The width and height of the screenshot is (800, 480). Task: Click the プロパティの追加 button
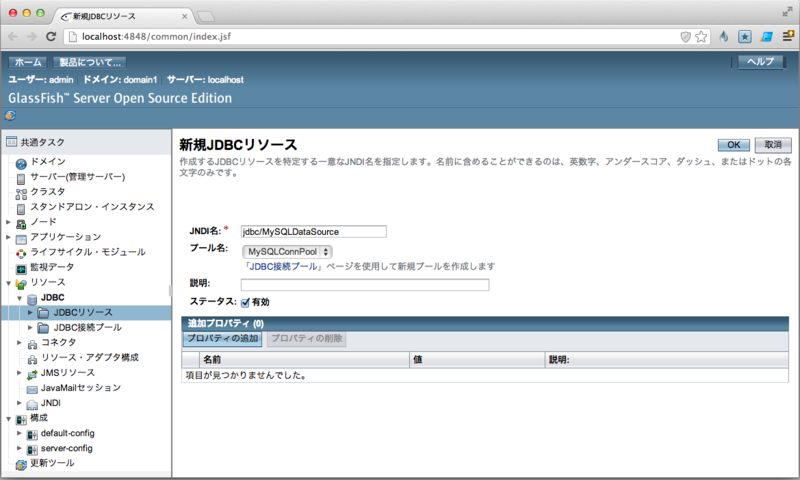(223, 339)
